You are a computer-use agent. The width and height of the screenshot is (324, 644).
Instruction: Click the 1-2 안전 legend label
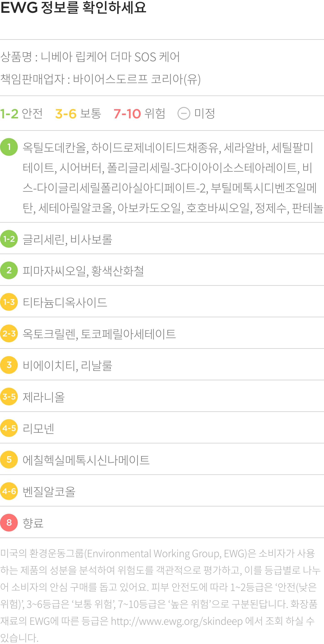pyautogui.click(x=21, y=114)
